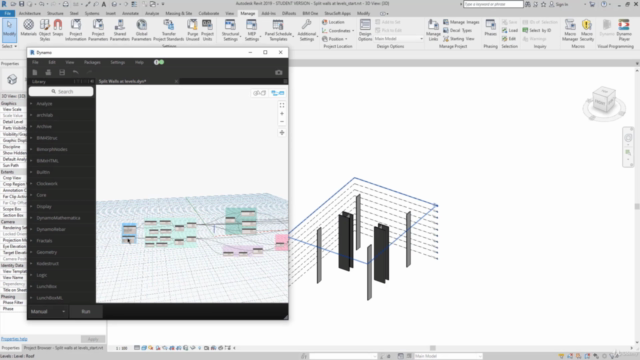
Task: Launch Dynamo Player from ribbon
Action: (x=624, y=30)
